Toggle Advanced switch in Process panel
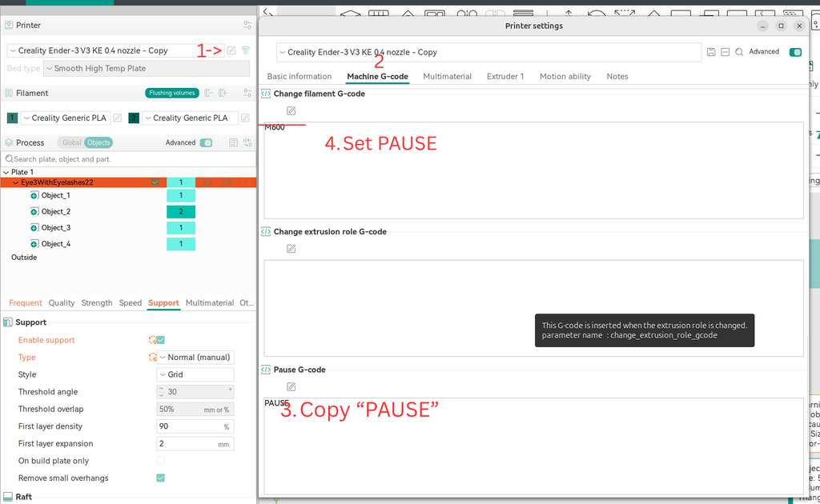This screenshot has height=504, width=820. 206,142
